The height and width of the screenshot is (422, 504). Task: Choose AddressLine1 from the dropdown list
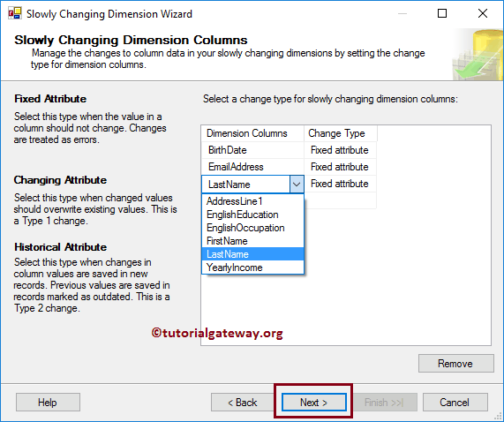(x=252, y=201)
